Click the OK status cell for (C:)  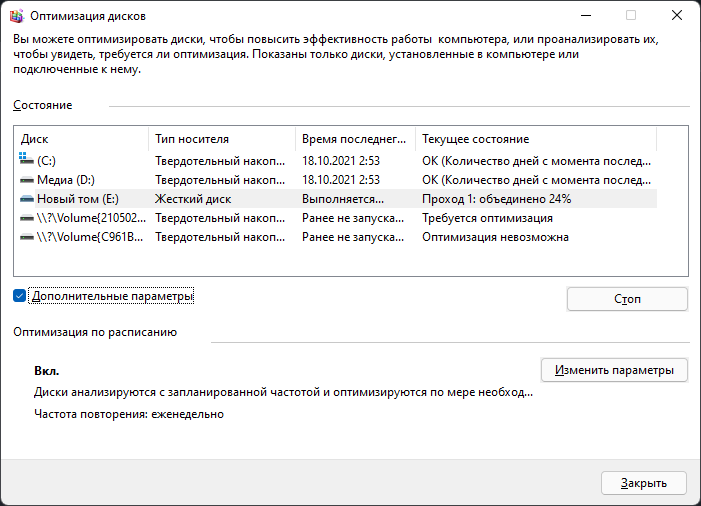pyautogui.click(x=536, y=161)
